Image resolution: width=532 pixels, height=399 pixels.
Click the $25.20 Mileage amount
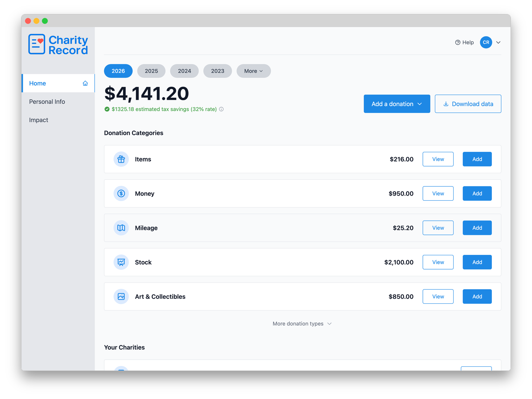click(403, 228)
